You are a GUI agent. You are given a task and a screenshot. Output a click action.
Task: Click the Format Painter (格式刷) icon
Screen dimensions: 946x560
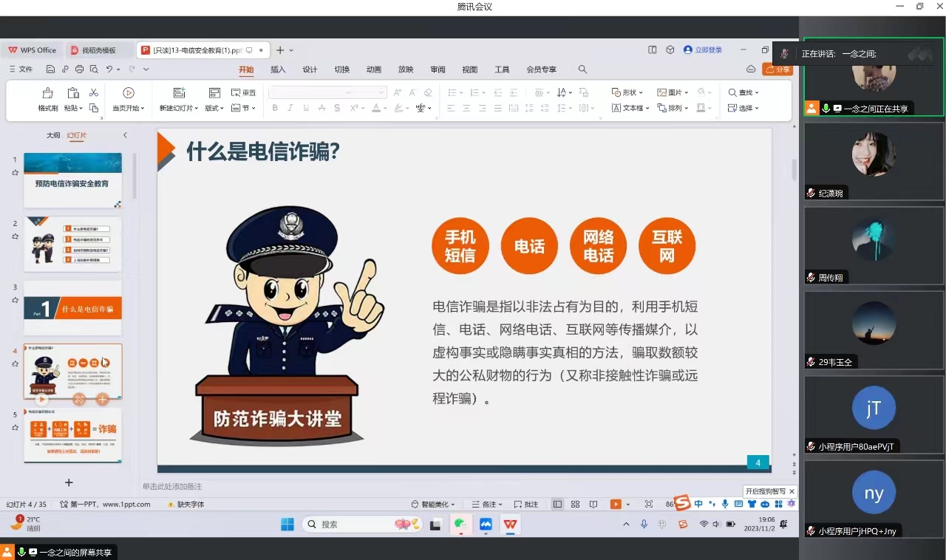[48, 93]
